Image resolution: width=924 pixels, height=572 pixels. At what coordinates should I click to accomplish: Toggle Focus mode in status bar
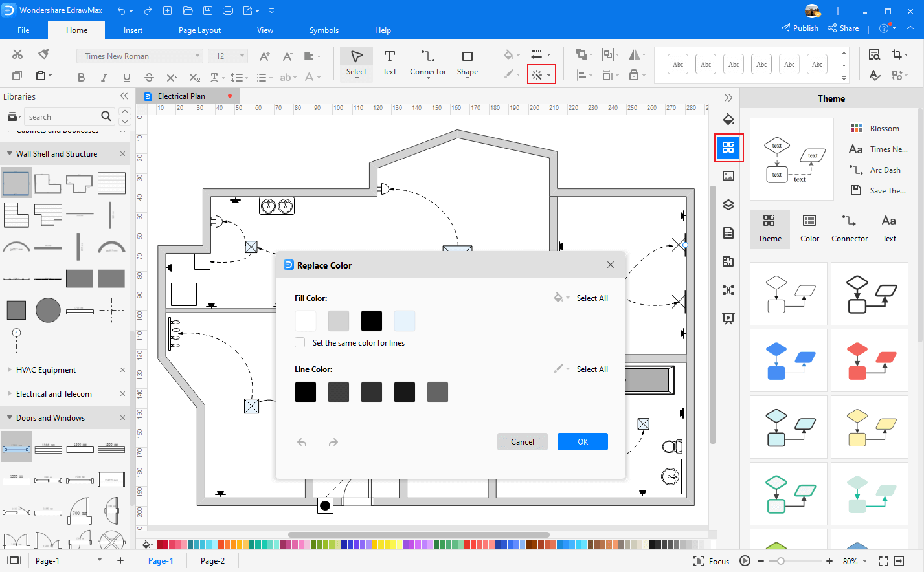click(x=711, y=561)
